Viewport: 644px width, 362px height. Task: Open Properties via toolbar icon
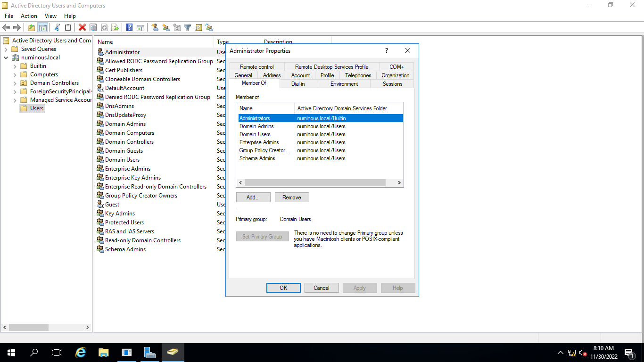(x=93, y=28)
